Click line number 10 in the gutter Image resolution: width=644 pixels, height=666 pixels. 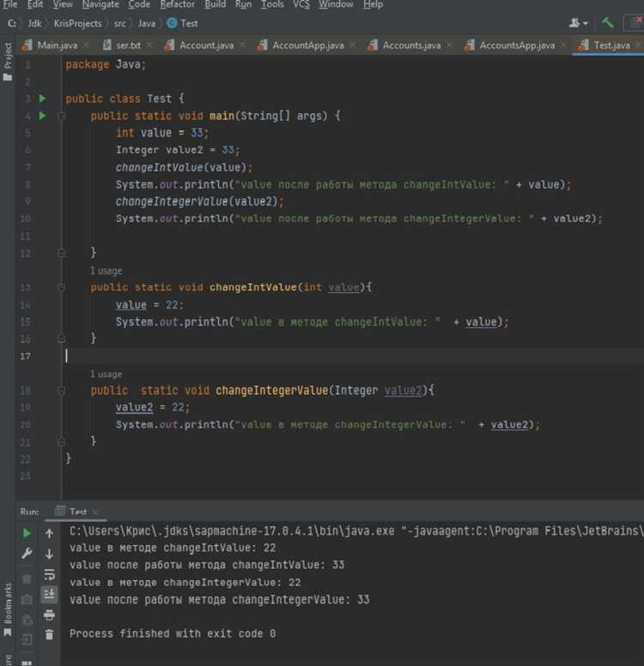click(x=26, y=219)
